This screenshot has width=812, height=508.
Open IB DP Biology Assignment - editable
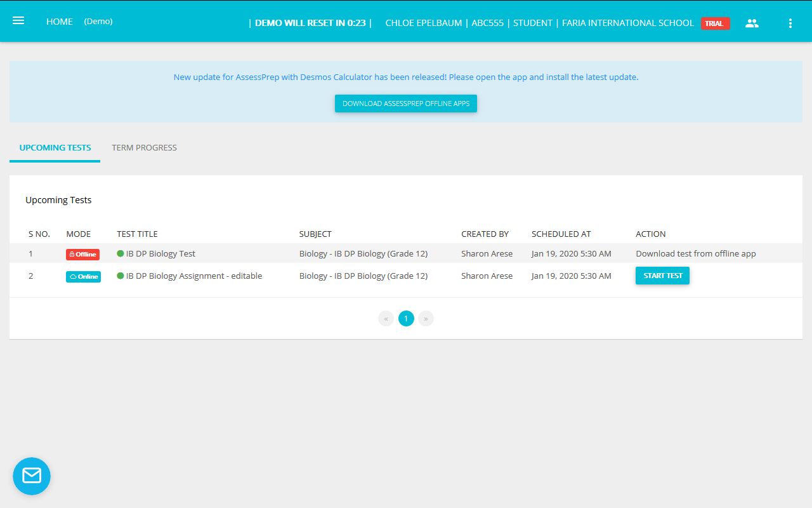(193, 276)
